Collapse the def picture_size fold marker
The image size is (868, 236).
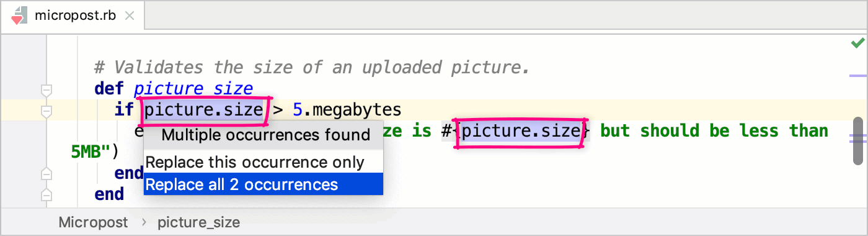pyautogui.click(x=46, y=91)
